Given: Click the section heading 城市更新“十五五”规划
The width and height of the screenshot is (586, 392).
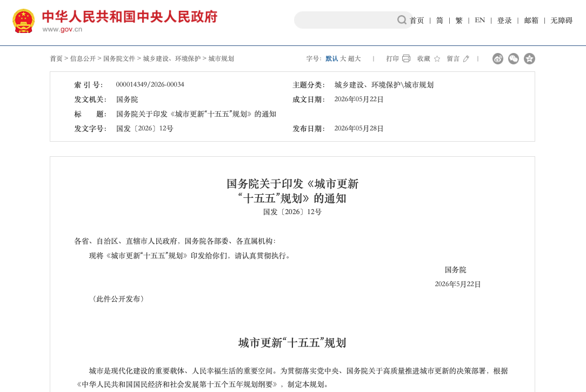Looking at the screenshot, I should click(292, 343).
